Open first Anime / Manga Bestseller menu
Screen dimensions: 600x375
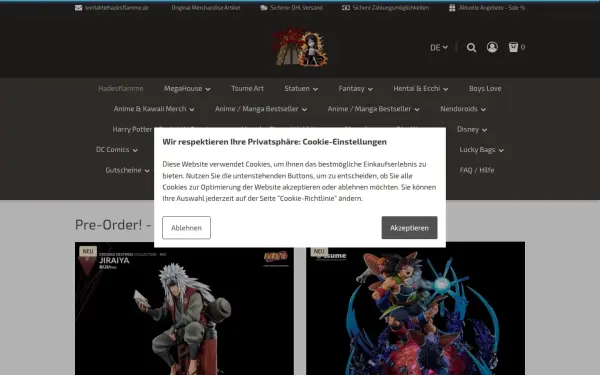tap(261, 109)
